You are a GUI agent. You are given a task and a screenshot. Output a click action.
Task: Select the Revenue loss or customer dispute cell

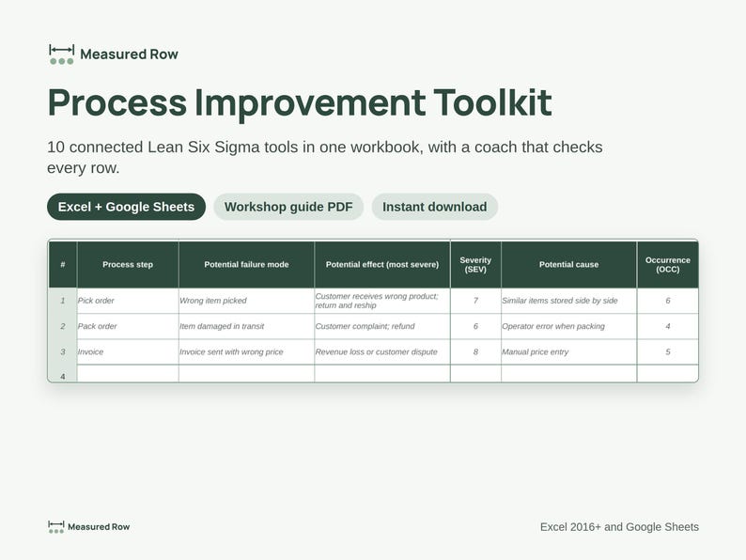point(382,352)
